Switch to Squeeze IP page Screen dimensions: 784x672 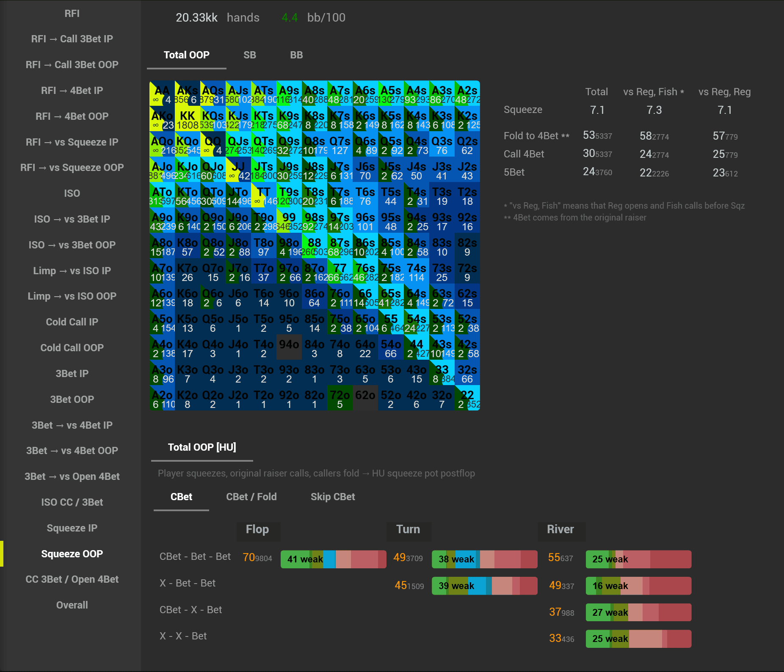click(x=72, y=528)
